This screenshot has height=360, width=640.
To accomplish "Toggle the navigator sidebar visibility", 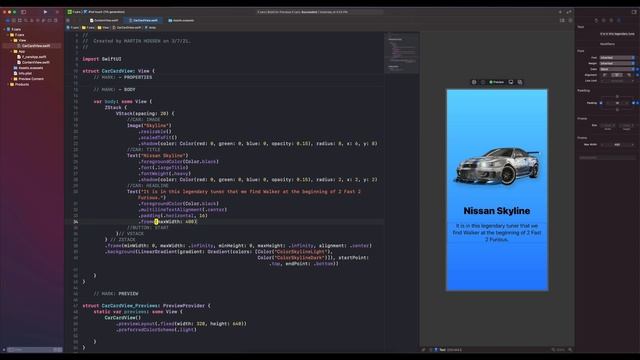I will (23, 12).
